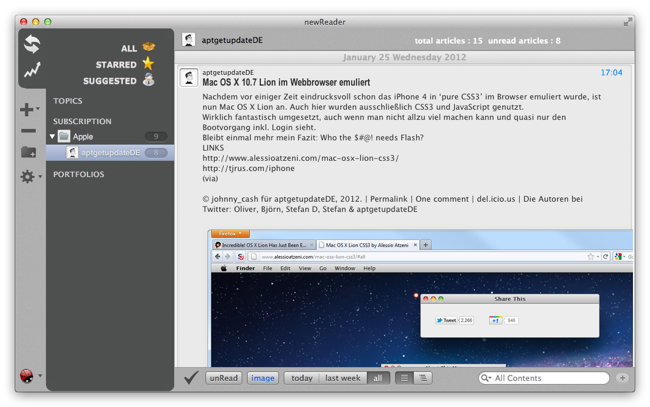The image size is (650, 407).
Task: Click the One comment link
Action: (x=442, y=199)
